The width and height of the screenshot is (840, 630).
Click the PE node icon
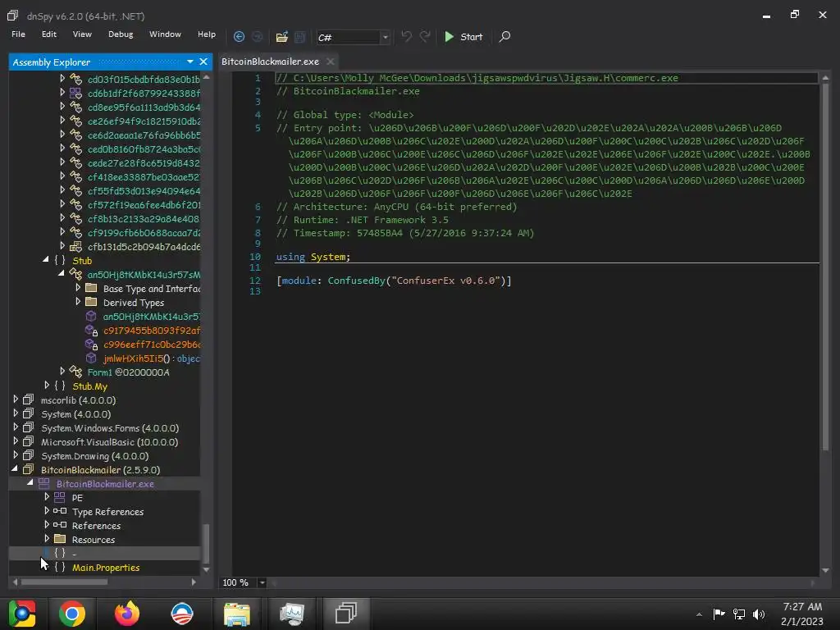[x=59, y=497]
